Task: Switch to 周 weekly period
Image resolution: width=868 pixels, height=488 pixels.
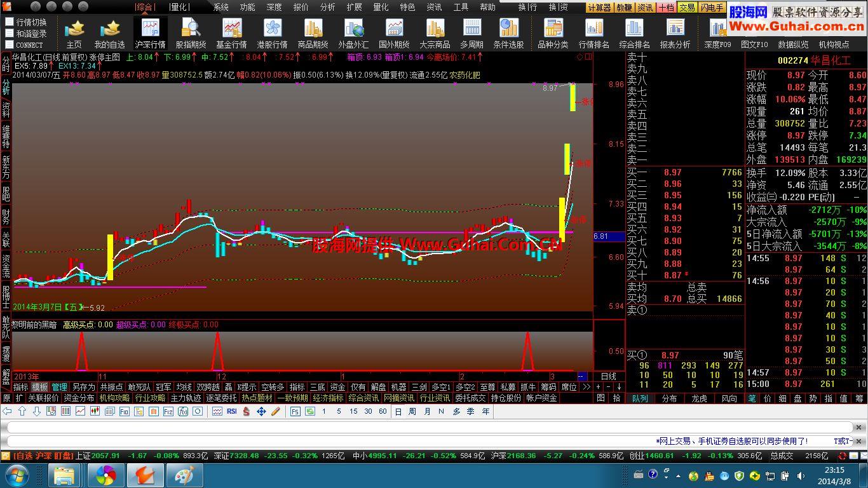Action: tap(412, 412)
